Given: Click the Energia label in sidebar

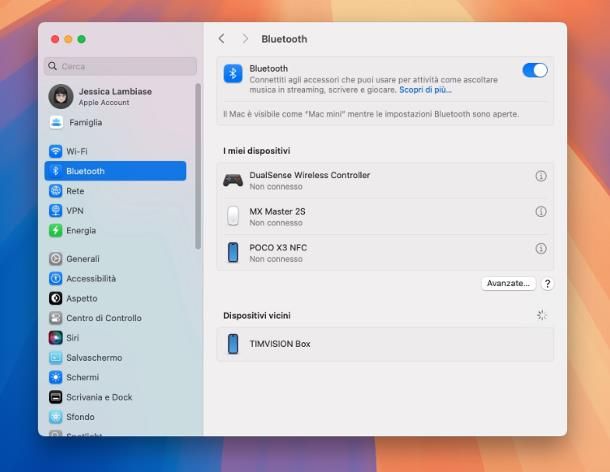Looking at the screenshot, I should (81, 230).
